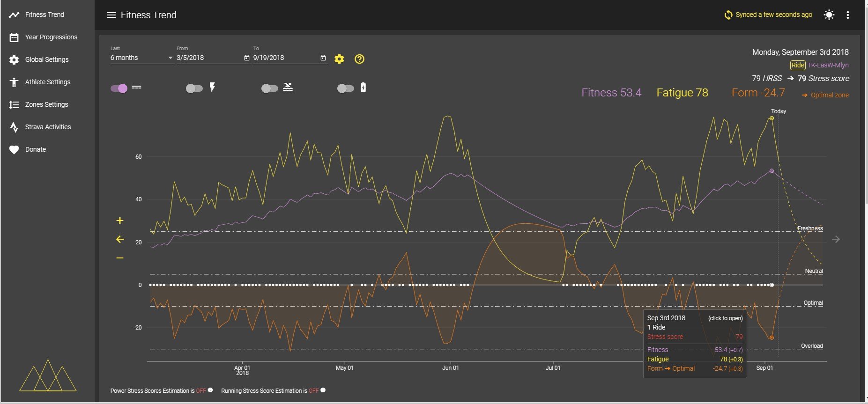The image size is (868, 404).
Task: Click the sync refresh icon
Action: point(728,15)
